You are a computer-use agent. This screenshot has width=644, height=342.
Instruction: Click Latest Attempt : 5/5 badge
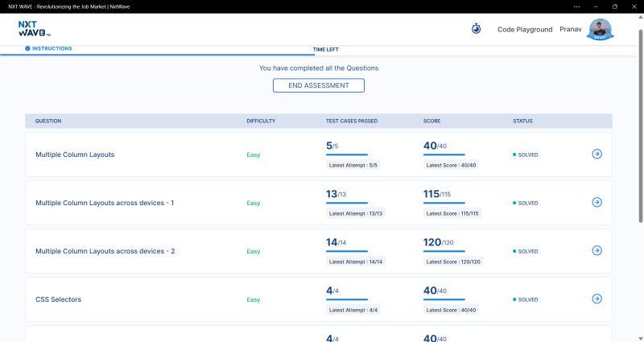pyautogui.click(x=353, y=165)
